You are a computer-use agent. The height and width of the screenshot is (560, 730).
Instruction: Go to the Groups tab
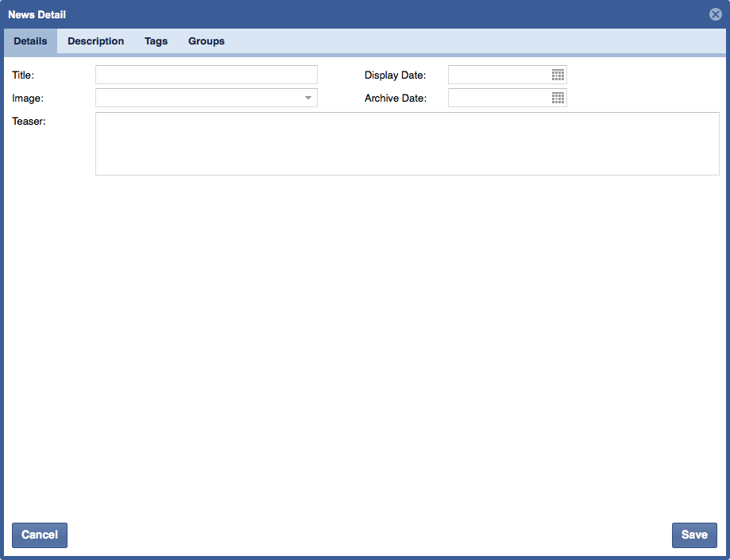[x=206, y=41]
